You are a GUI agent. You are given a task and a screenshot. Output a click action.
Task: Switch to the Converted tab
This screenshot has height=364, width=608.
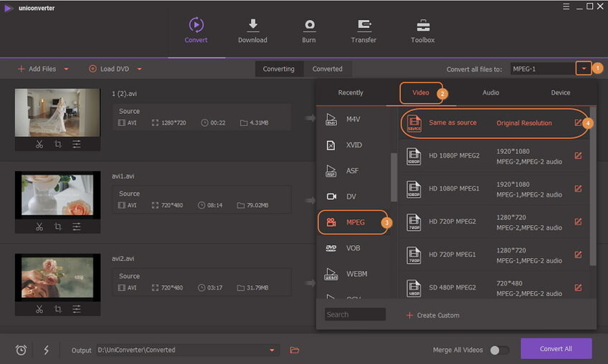tap(327, 69)
